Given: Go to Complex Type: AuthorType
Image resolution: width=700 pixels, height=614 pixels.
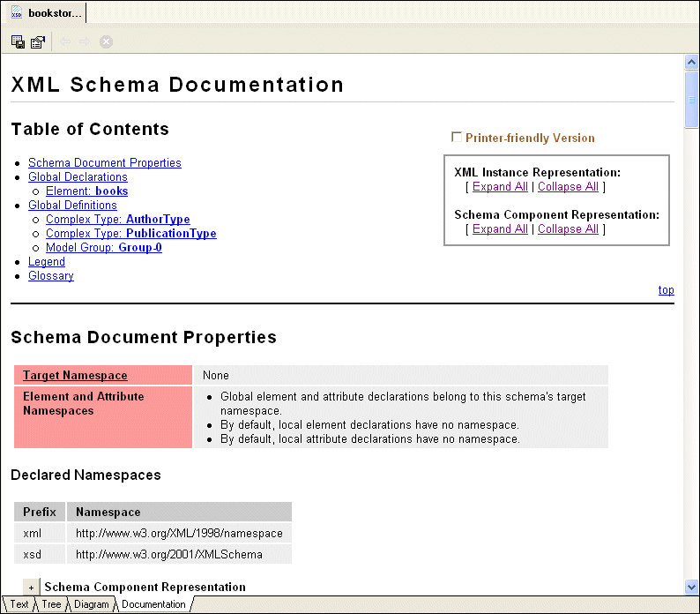Looking at the screenshot, I should click(x=117, y=219).
